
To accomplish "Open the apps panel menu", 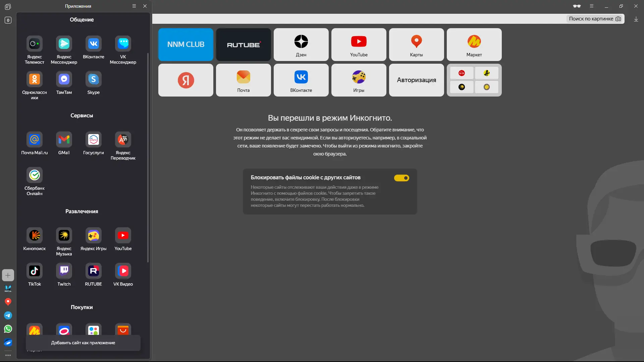I will point(134,6).
